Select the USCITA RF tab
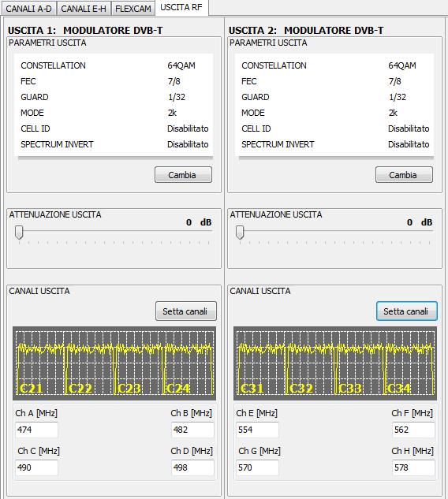Image resolution: width=448 pixels, height=499 pixels. point(181,7)
